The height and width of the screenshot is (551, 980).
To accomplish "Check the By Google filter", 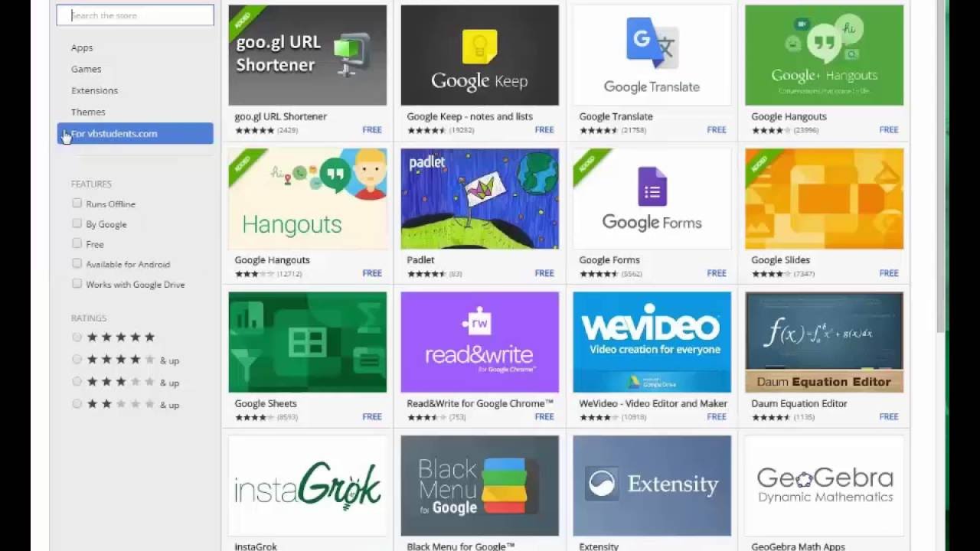I will tap(77, 223).
